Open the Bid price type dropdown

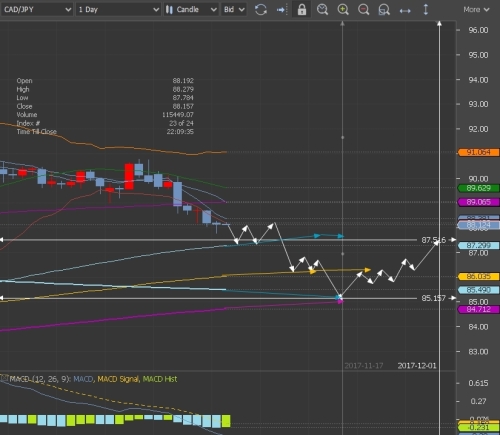[234, 10]
